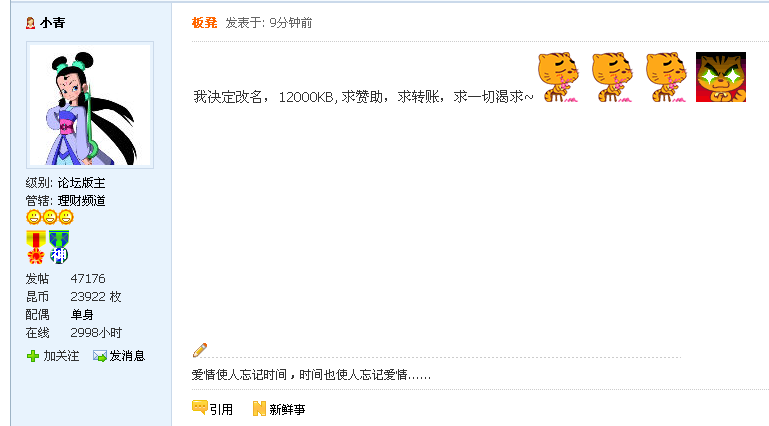Share the post to 新鲜事

coord(287,409)
